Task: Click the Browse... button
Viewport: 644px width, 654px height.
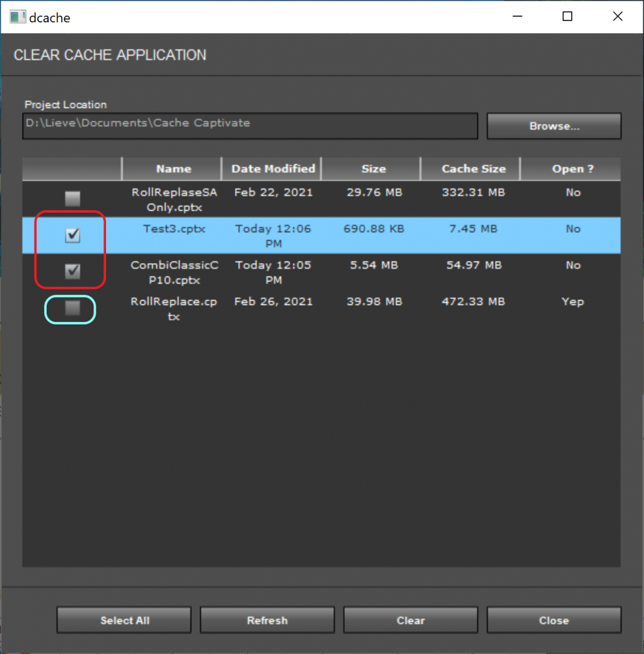Action: [x=554, y=126]
